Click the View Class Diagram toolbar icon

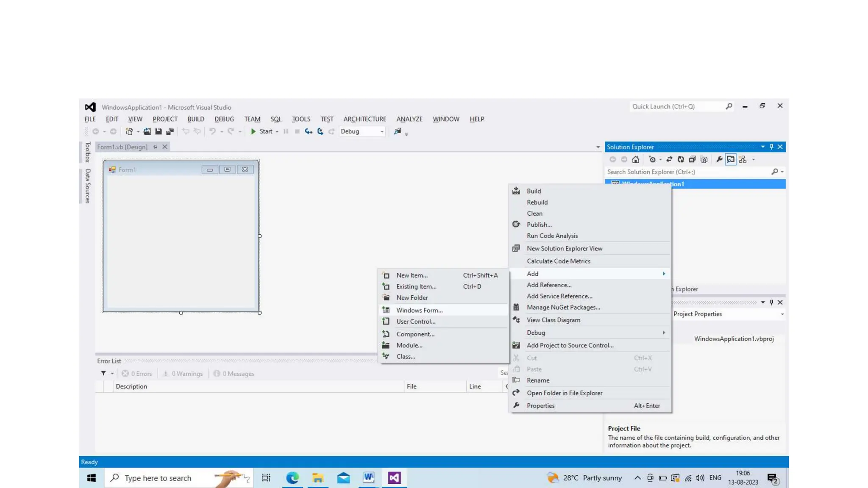(743, 159)
